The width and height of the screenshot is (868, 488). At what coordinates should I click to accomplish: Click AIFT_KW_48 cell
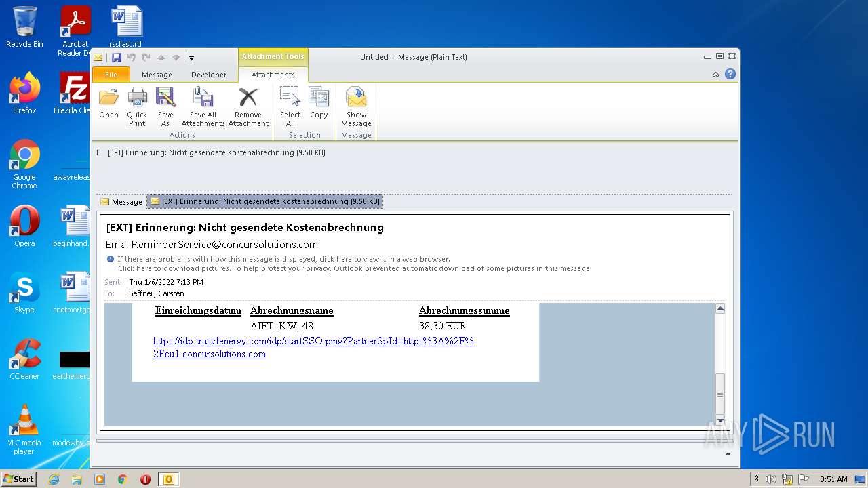(281, 326)
